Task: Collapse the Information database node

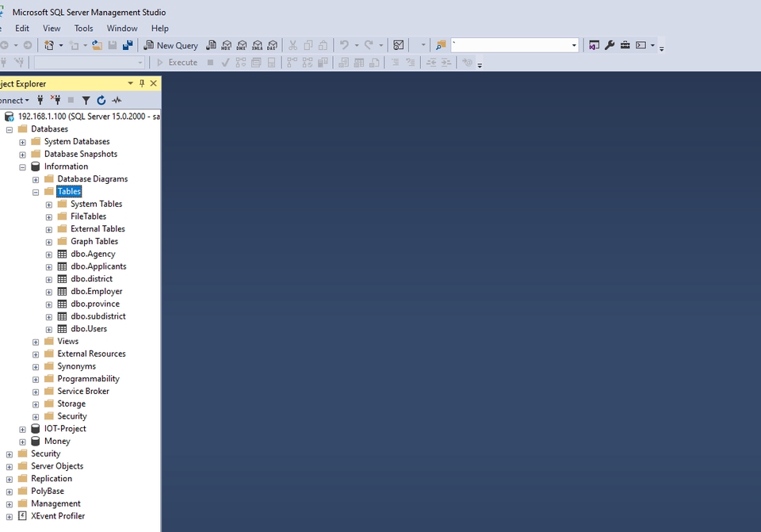Action: tap(22, 167)
